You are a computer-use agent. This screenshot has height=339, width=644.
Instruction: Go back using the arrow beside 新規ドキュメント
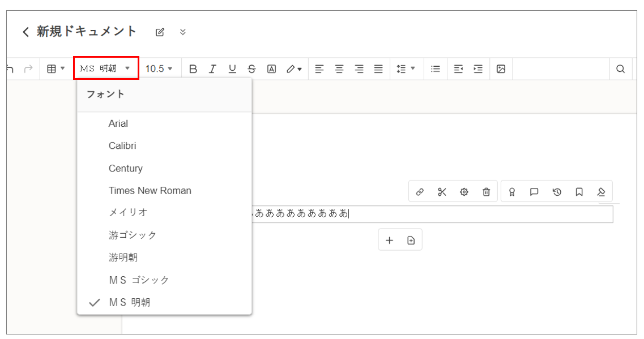[x=25, y=32]
